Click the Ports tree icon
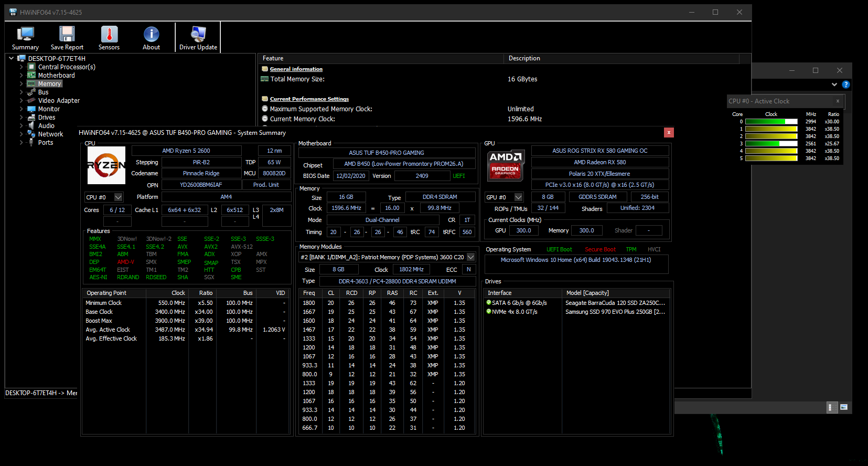The width and height of the screenshot is (868, 466). point(31,142)
